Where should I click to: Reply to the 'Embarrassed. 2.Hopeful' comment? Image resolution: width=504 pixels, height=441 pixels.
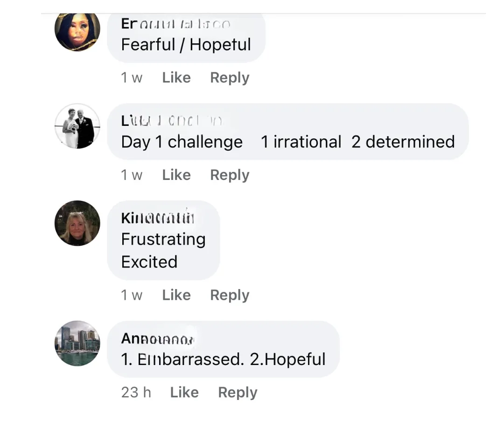pos(238,393)
